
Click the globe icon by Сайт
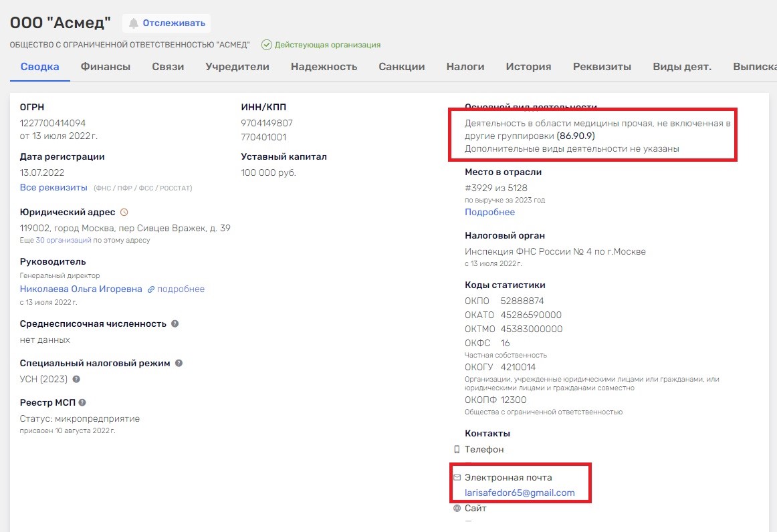pyautogui.click(x=457, y=508)
